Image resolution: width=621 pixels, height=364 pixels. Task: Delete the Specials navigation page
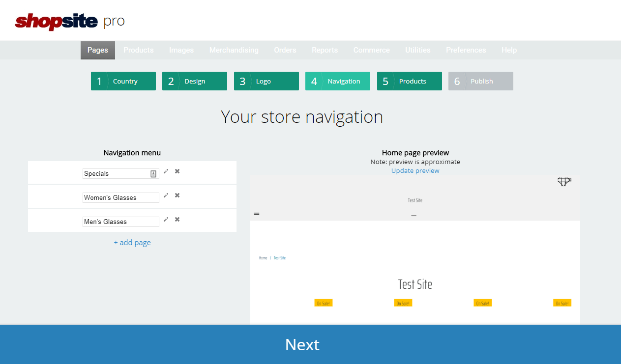coord(177,171)
